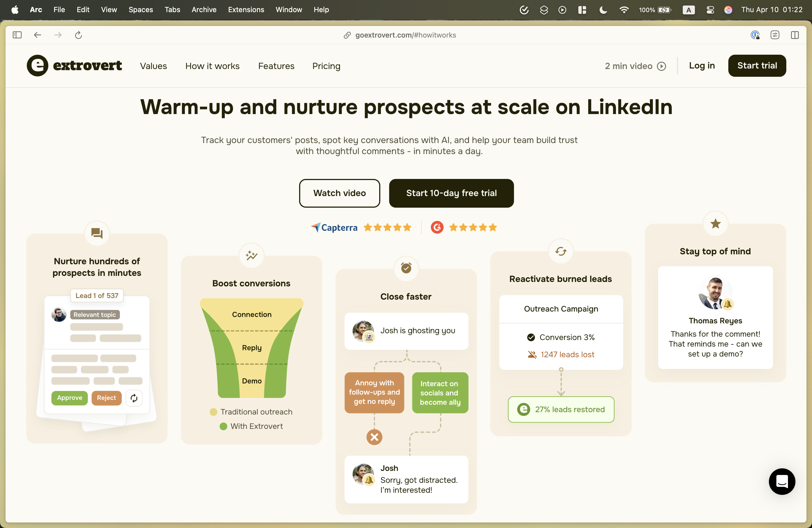Click the regenerate icon beside Reject
Viewport: 812px width, 528px height.
click(134, 398)
